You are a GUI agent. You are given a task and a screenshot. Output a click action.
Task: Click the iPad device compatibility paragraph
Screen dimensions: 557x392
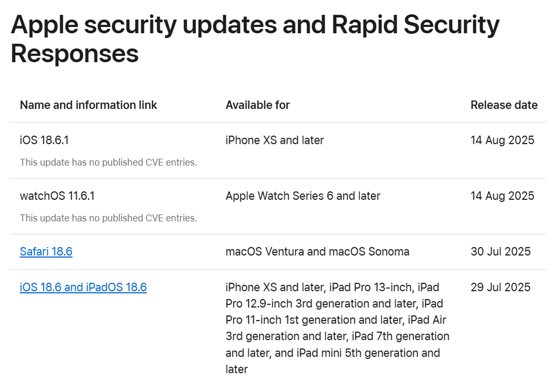click(337, 328)
